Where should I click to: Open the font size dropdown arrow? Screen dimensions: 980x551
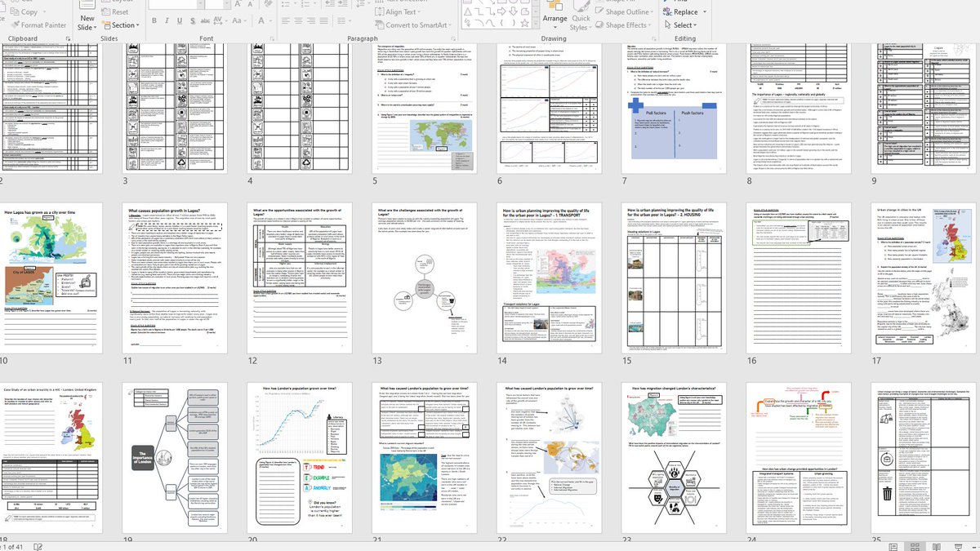point(227,4)
